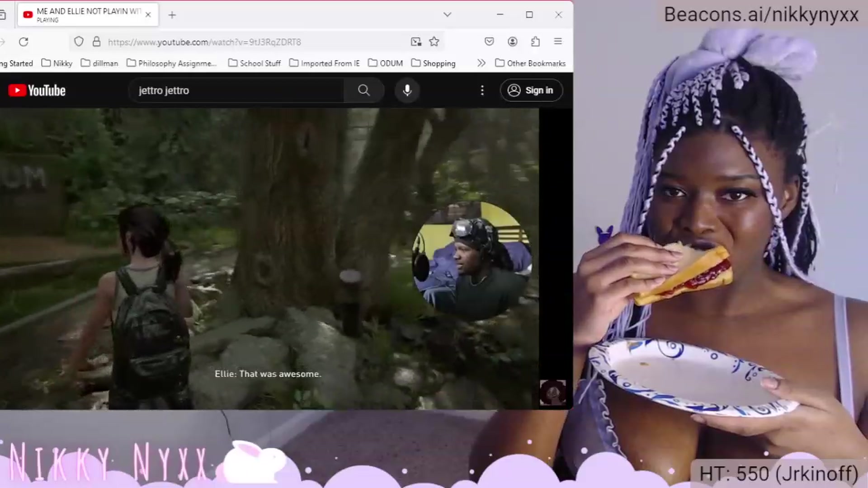Open the School Stuff bookmarks folder
Image resolution: width=868 pixels, height=488 pixels.
[255, 63]
